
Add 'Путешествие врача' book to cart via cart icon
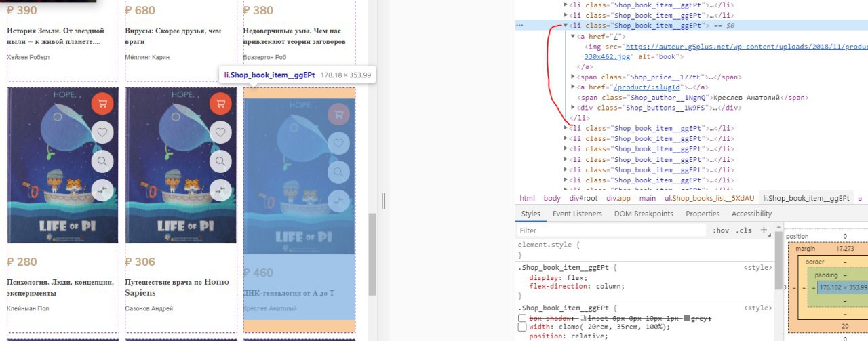click(220, 104)
